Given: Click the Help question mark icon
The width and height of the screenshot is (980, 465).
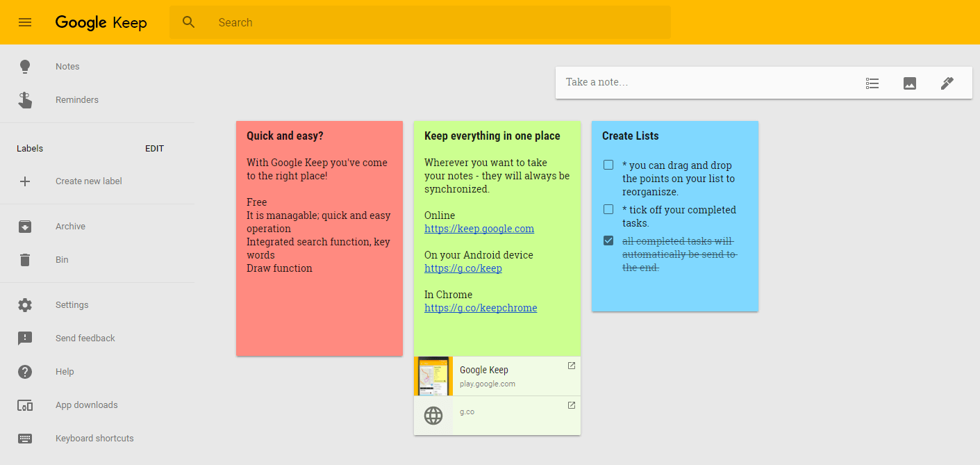Looking at the screenshot, I should point(25,372).
